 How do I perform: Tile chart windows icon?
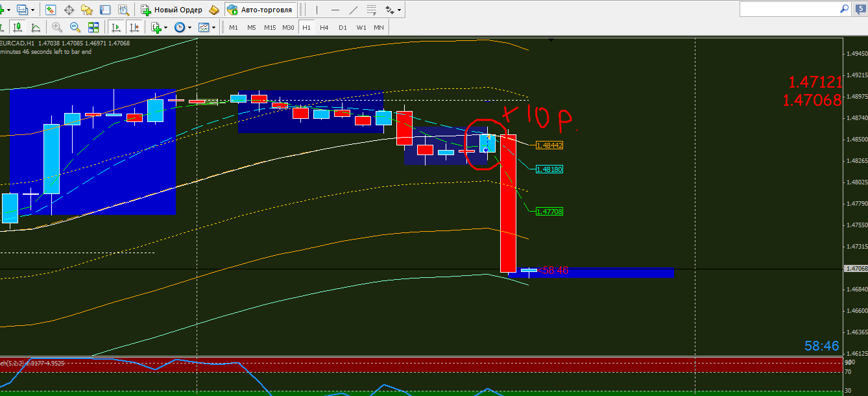coord(93,27)
